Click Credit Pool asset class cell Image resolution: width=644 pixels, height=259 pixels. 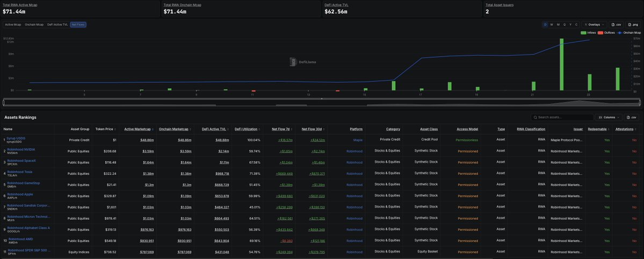(430, 139)
